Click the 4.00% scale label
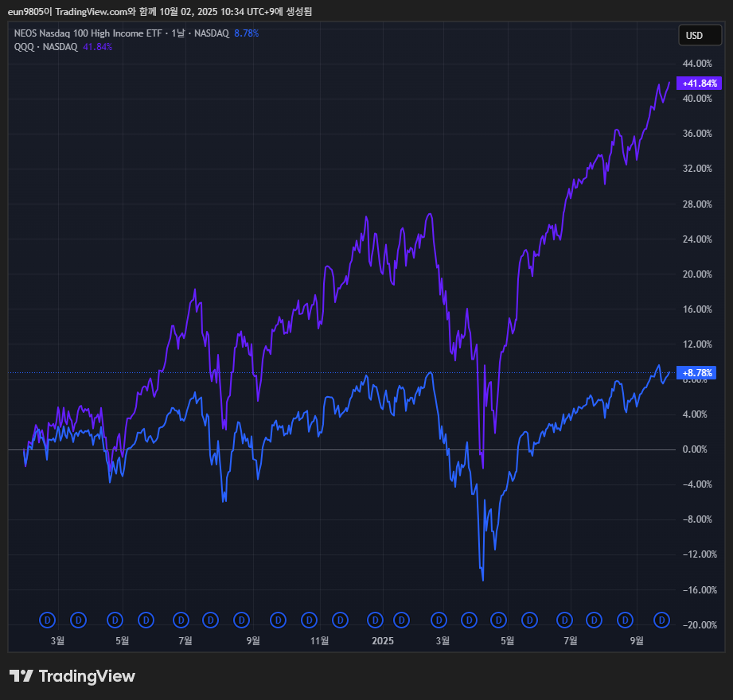Screen dimensions: 733x700 (x=695, y=414)
